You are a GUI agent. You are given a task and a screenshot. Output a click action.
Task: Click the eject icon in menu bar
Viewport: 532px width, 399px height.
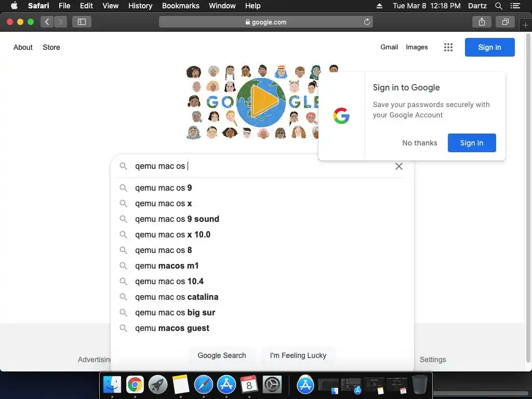(x=379, y=6)
